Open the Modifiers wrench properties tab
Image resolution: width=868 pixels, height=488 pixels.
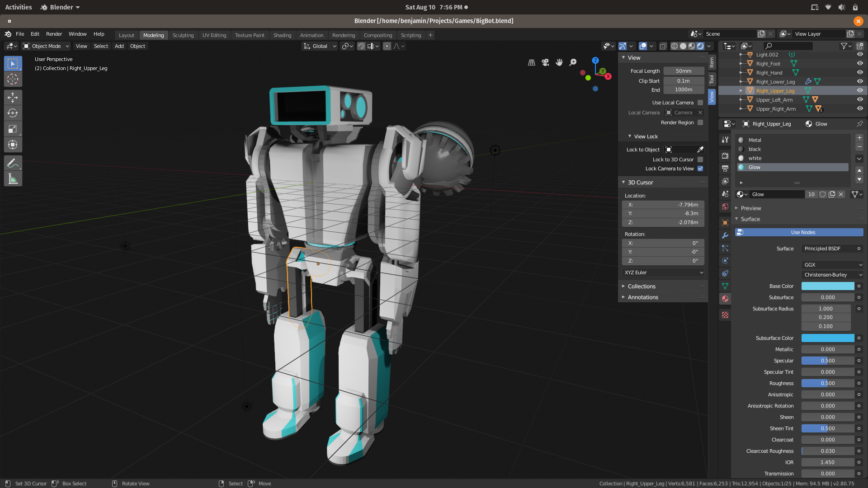pyautogui.click(x=725, y=235)
